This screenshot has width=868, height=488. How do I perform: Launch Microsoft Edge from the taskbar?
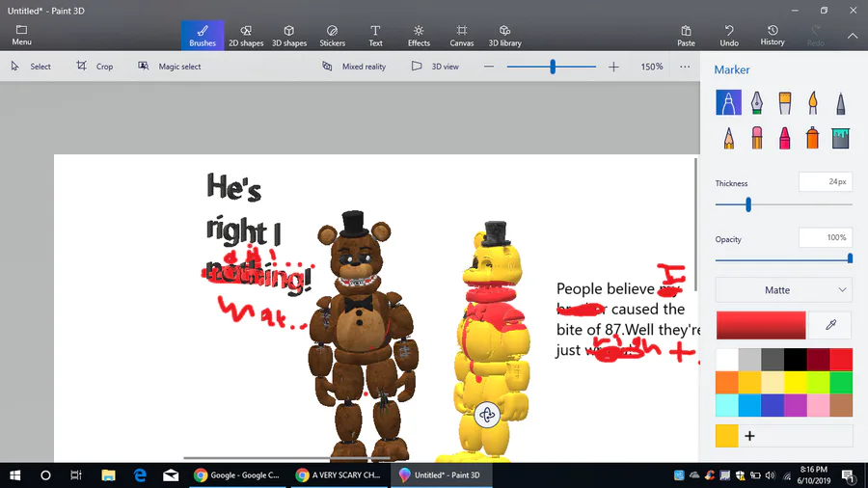(x=140, y=475)
